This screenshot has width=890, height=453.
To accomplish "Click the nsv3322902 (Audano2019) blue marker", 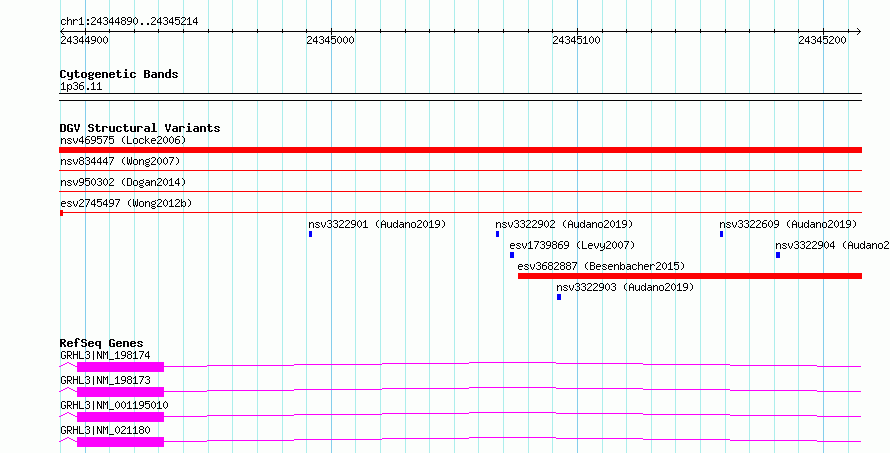I will [x=497, y=234].
